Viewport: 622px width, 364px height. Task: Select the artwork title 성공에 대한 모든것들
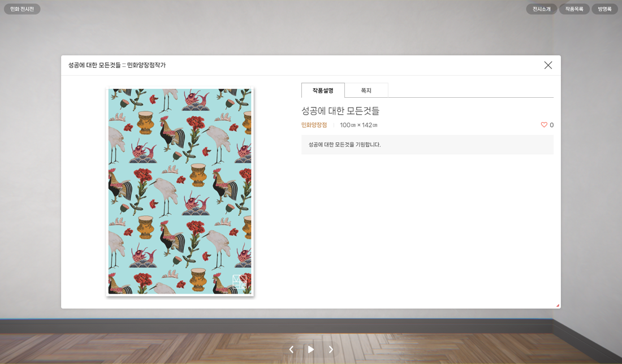[x=340, y=111]
